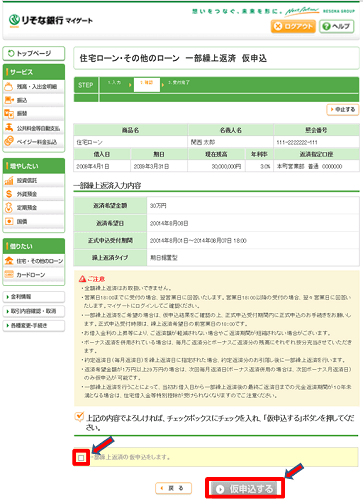Viewport: 363px width, 501px height.
Task: Open 定期預金 link text
Action: pos(27,208)
